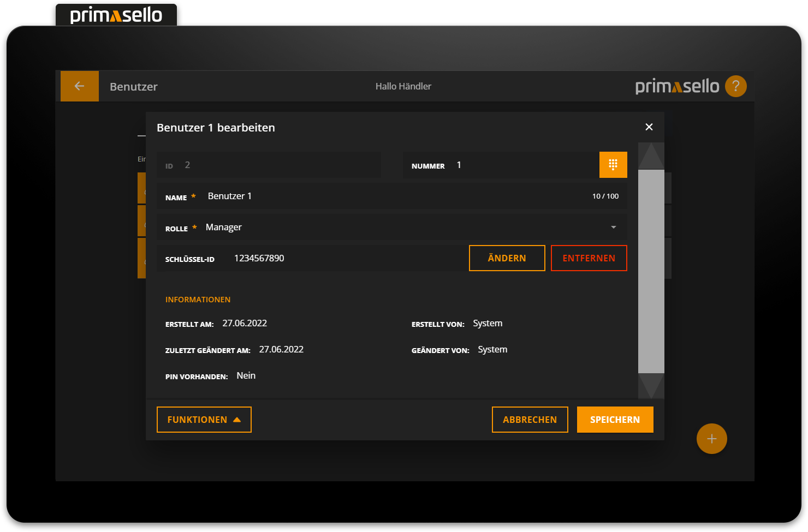808x532 pixels.
Task: Click ENTFERNEN to remove the Schlüssel-ID
Action: tap(589, 258)
